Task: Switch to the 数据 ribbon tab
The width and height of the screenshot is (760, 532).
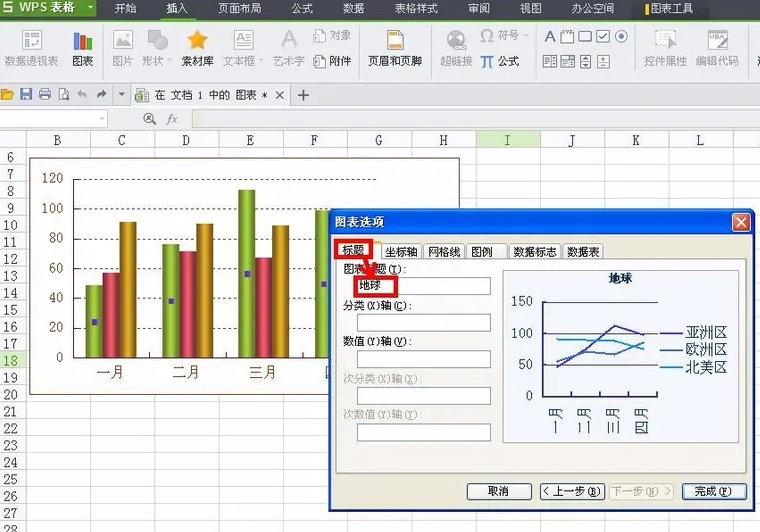Action: [x=353, y=8]
